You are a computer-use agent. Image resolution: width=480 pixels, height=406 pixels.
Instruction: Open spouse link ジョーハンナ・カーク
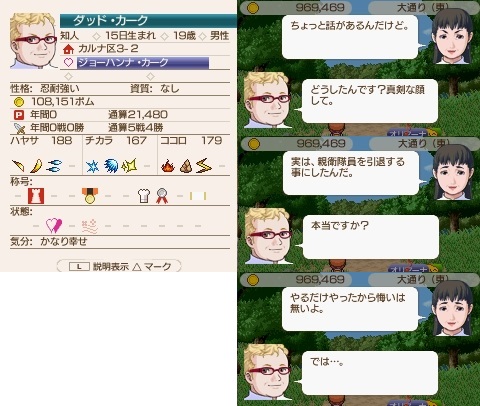pos(143,63)
